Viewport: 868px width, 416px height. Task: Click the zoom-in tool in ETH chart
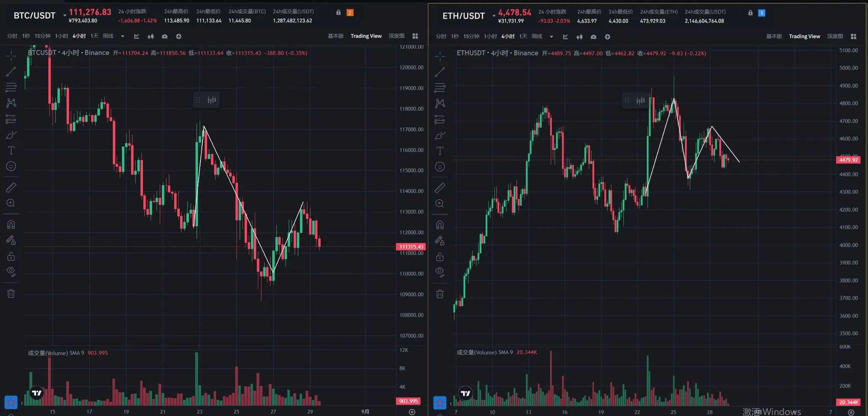[x=440, y=204]
